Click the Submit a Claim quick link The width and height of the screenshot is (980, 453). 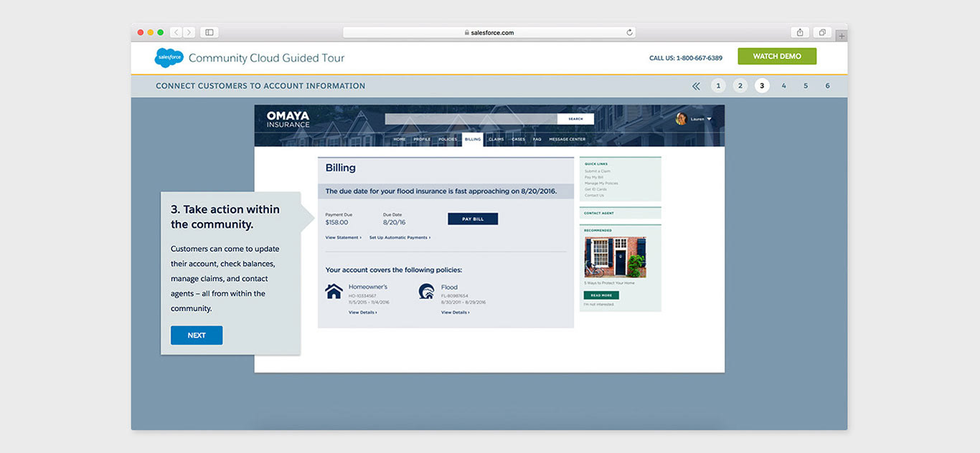(598, 171)
